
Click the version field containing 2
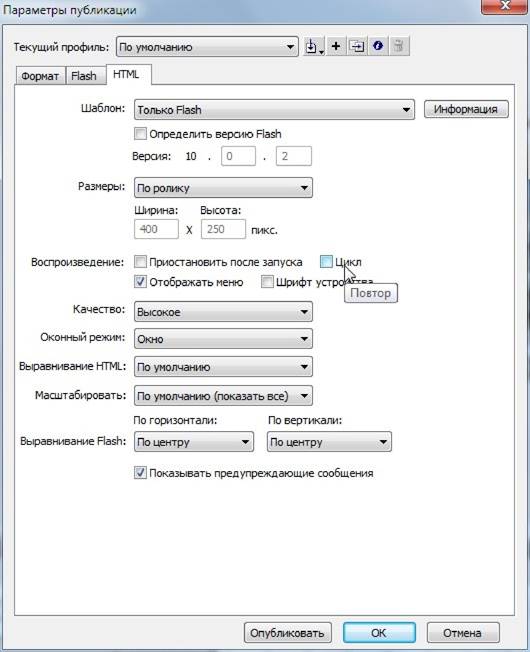[293, 156]
